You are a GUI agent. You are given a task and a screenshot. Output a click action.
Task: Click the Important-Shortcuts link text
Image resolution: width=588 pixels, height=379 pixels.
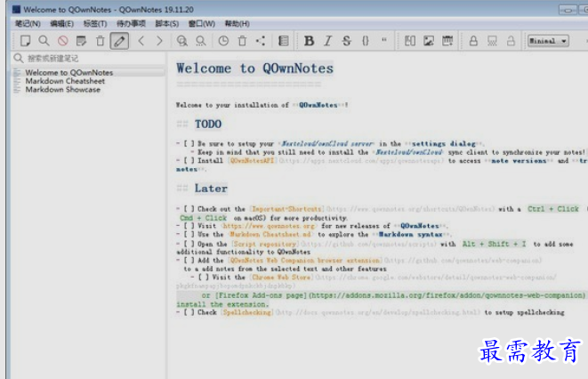[x=286, y=209]
